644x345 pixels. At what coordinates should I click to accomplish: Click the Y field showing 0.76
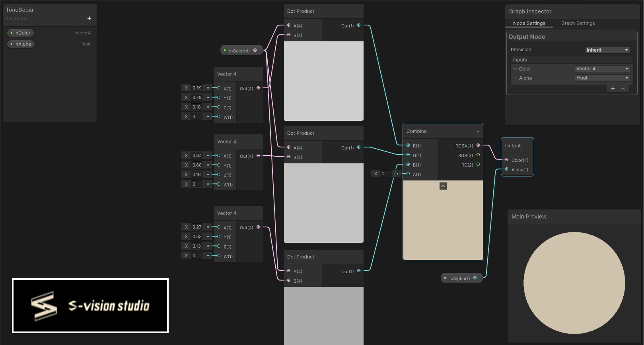coord(197,97)
